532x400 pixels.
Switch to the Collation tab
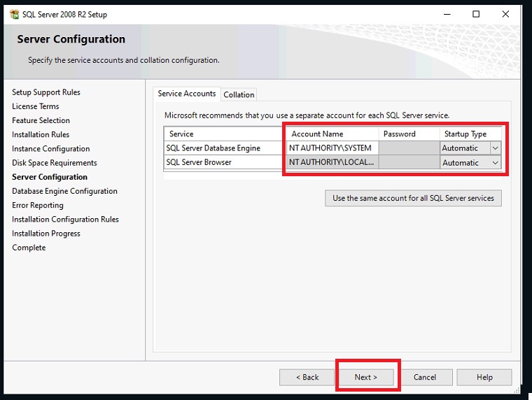coord(239,94)
